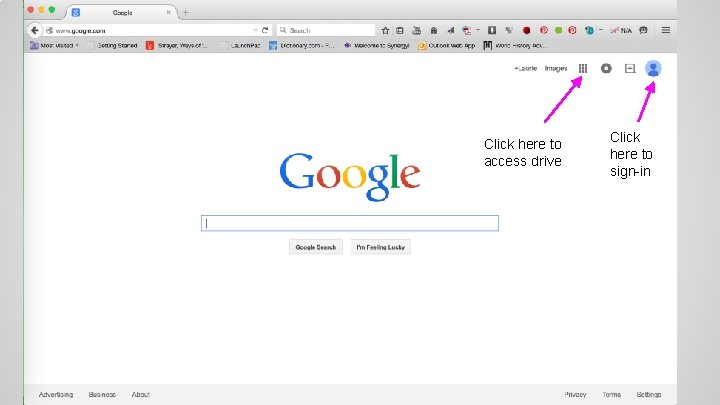The width and height of the screenshot is (720, 405).
Task: Select the Google browser tab
Action: (123, 12)
